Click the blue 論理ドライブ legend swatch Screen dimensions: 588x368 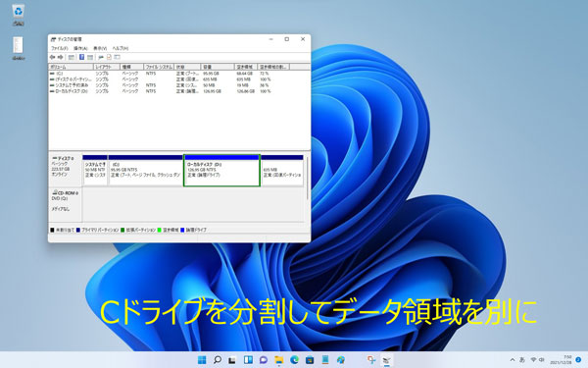(182, 230)
